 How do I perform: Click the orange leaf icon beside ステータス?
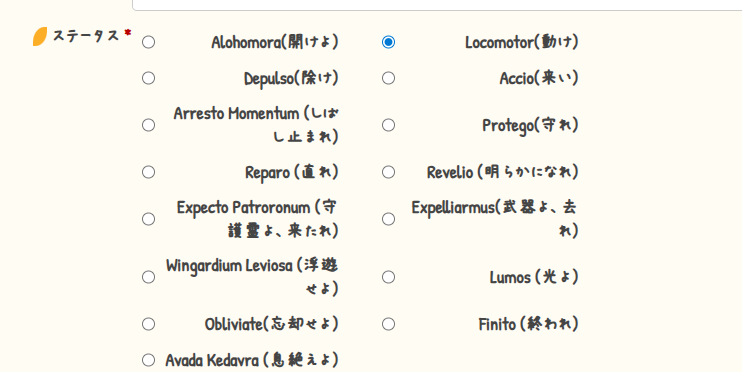point(40,36)
